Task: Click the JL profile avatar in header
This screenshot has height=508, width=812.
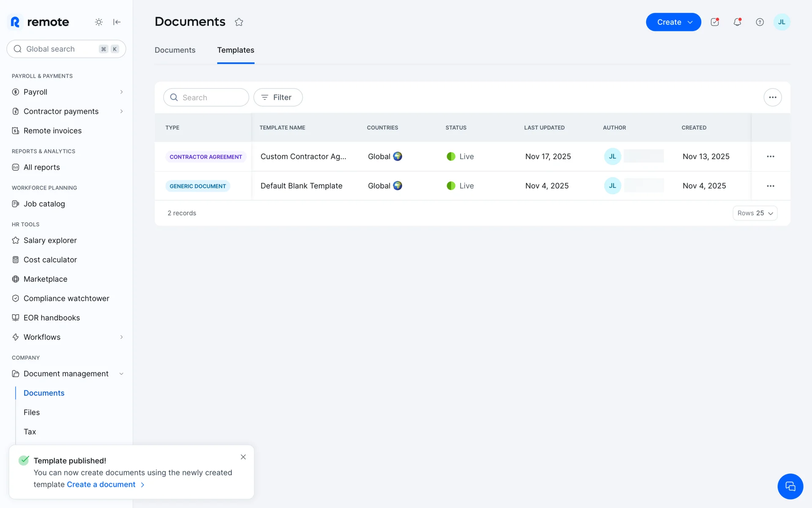Action: [781, 22]
